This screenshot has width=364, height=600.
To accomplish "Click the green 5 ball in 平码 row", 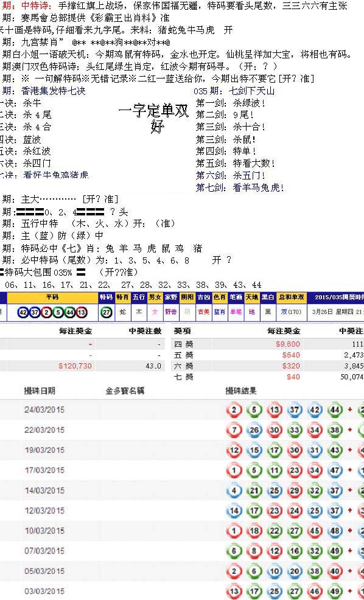I will 58,312.
